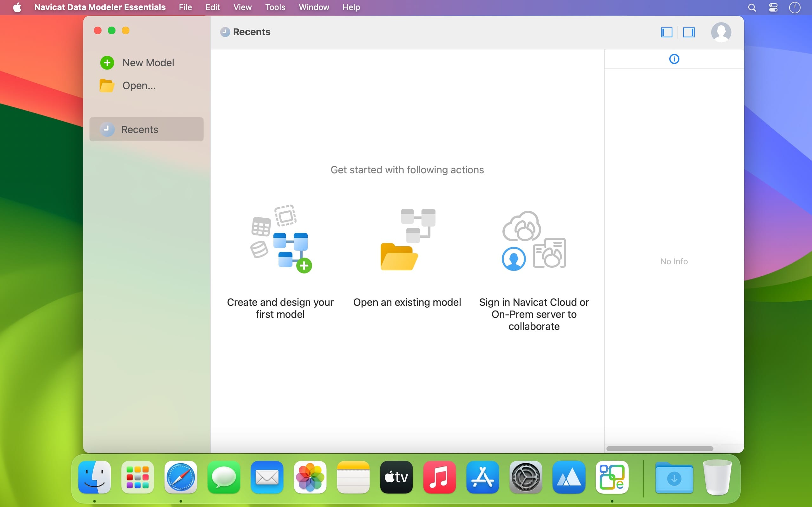Screen dimensions: 812x507
Task: Select the Info tab icon in right panel
Action: (x=674, y=59)
